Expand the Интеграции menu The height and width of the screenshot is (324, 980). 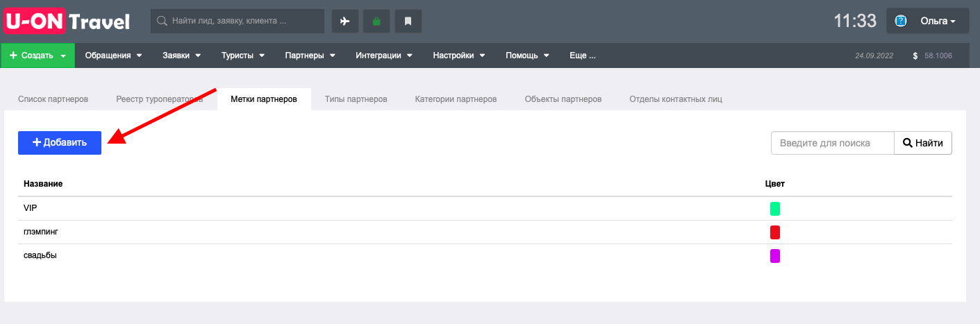pos(384,56)
